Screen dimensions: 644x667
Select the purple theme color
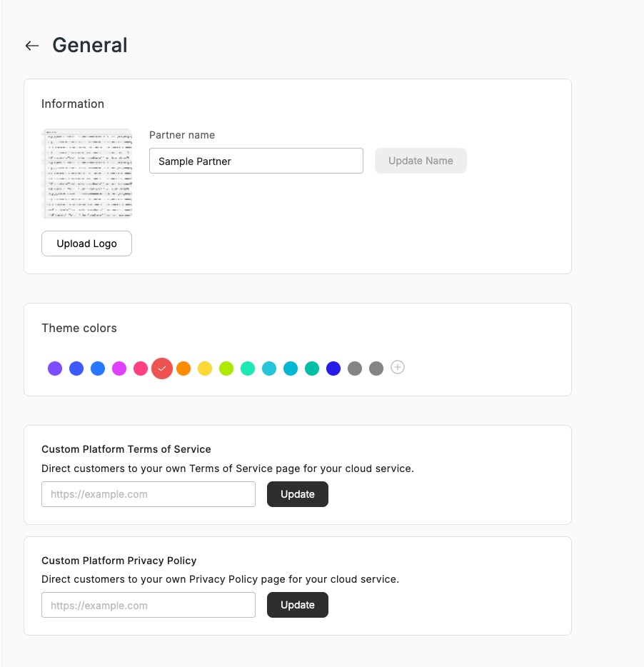coord(55,368)
